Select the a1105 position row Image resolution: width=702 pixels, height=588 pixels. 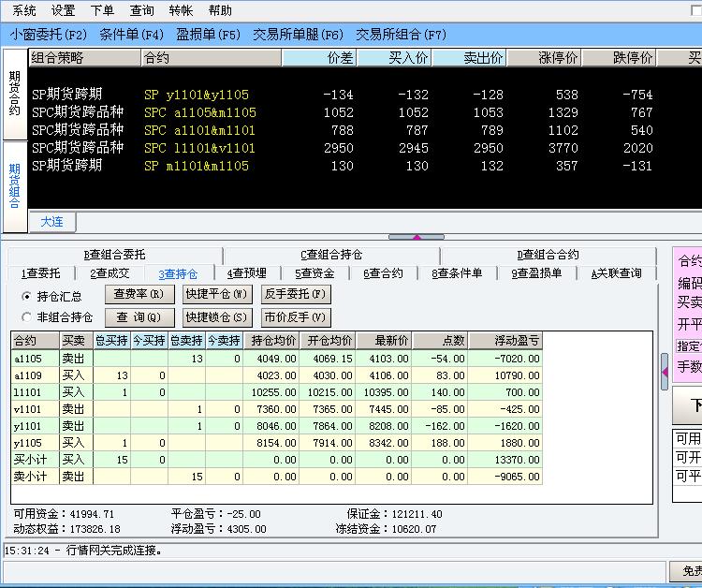[277, 359]
